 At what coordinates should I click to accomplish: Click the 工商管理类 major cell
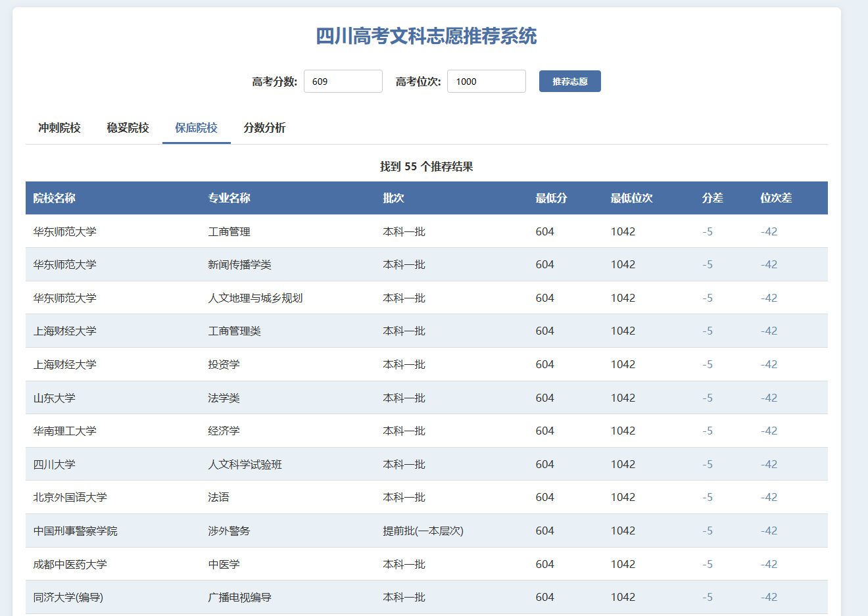[235, 331]
